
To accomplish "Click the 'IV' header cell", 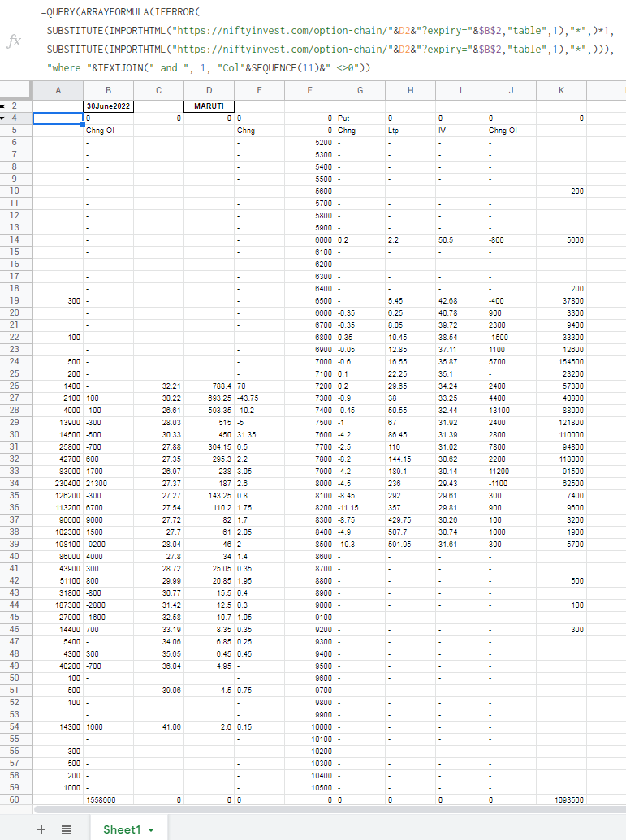I will (461, 130).
